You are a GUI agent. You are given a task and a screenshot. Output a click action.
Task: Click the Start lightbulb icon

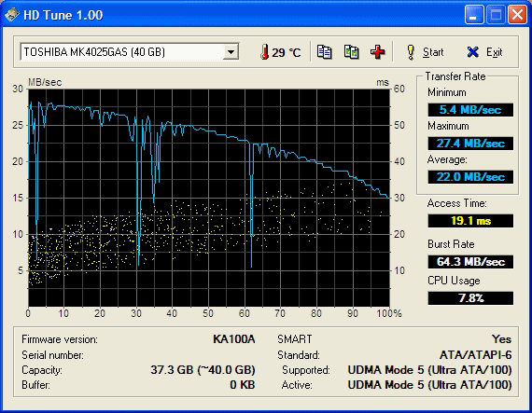click(411, 52)
